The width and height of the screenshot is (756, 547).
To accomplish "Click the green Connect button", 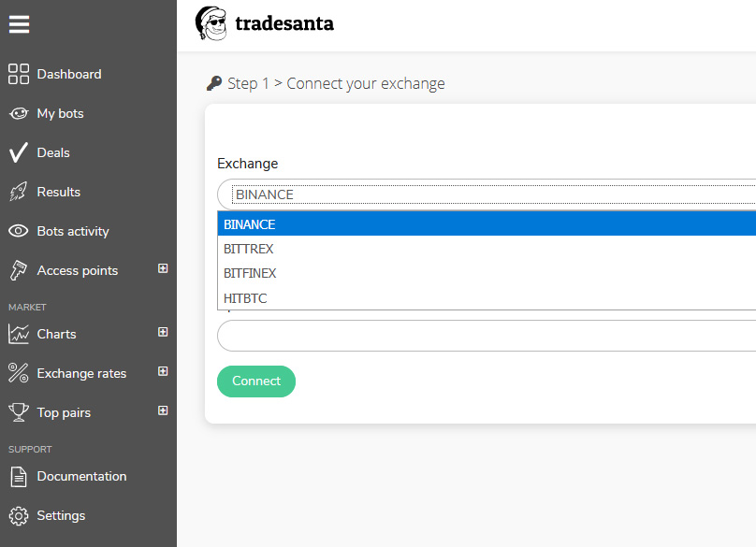I will [256, 381].
